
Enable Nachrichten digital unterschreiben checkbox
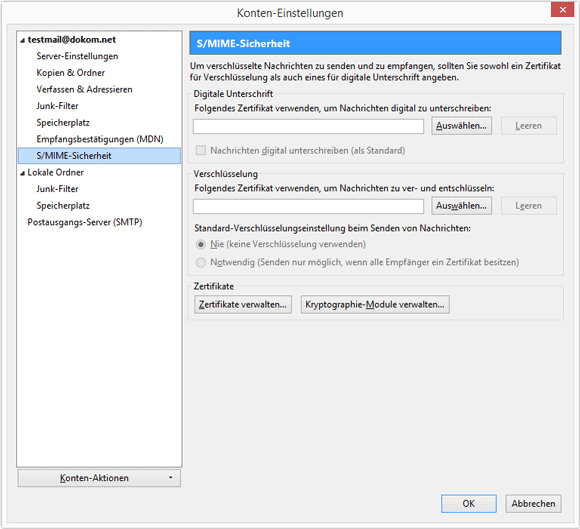tap(201, 150)
